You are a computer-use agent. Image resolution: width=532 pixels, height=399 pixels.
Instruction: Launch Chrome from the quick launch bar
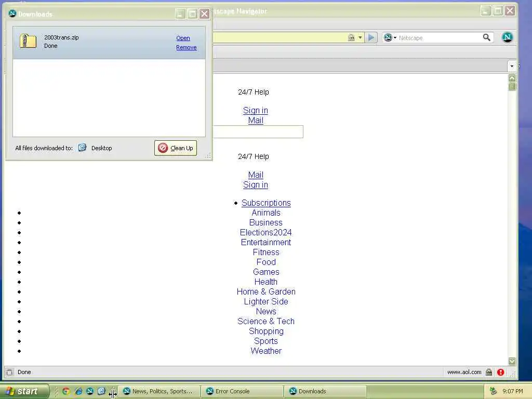(x=66, y=391)
